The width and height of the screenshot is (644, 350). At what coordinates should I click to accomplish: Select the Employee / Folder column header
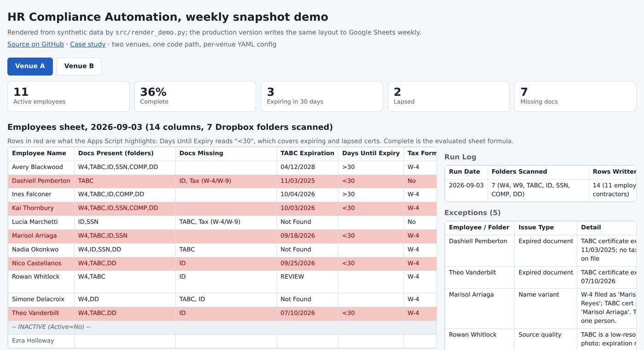click(x=480, y=228)
